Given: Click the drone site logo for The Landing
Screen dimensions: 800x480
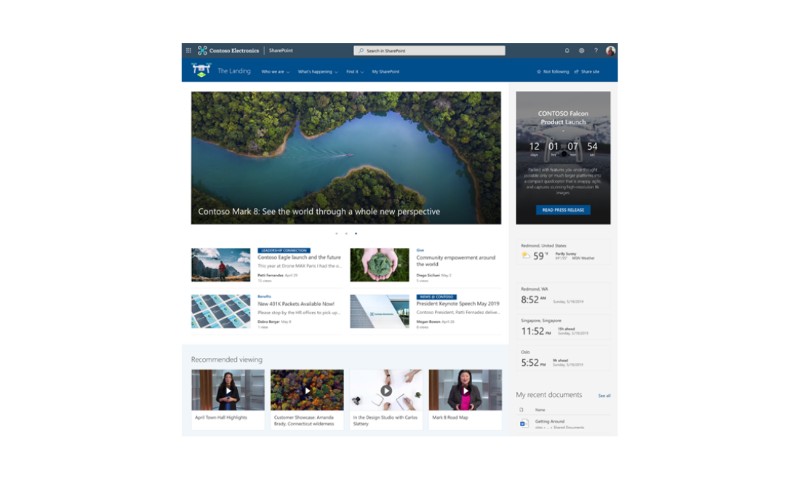Looking at the screenshot, I should click(x=201, y=70).
